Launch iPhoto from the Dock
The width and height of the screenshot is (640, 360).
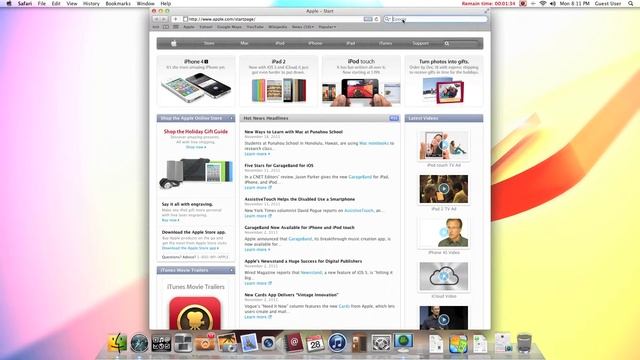(x=227, y=343)
